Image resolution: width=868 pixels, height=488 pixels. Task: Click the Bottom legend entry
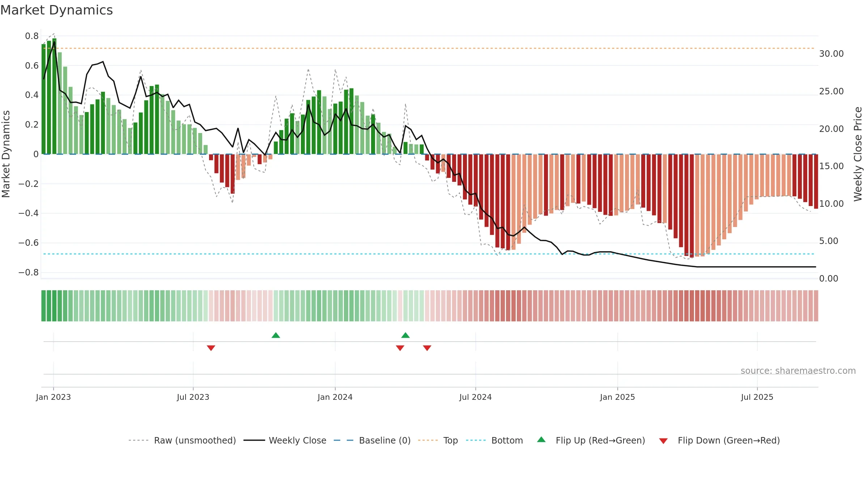coord(494,440)
